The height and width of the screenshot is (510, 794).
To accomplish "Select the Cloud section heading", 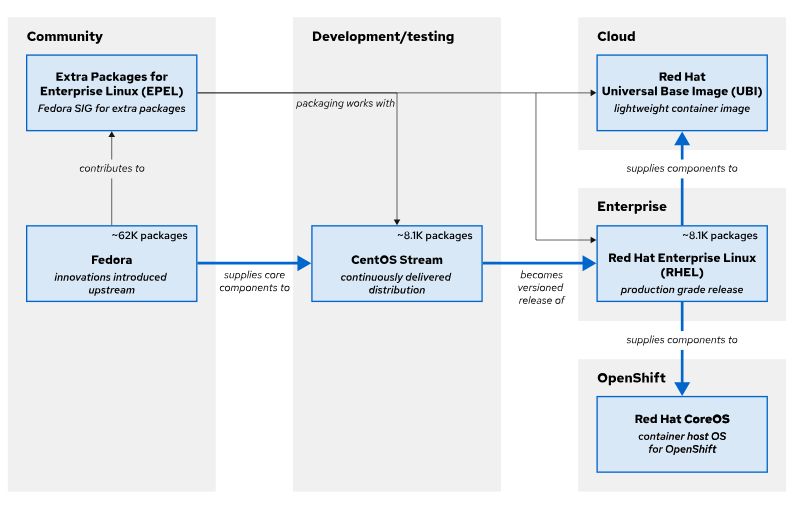I will (x=616, y=37).
